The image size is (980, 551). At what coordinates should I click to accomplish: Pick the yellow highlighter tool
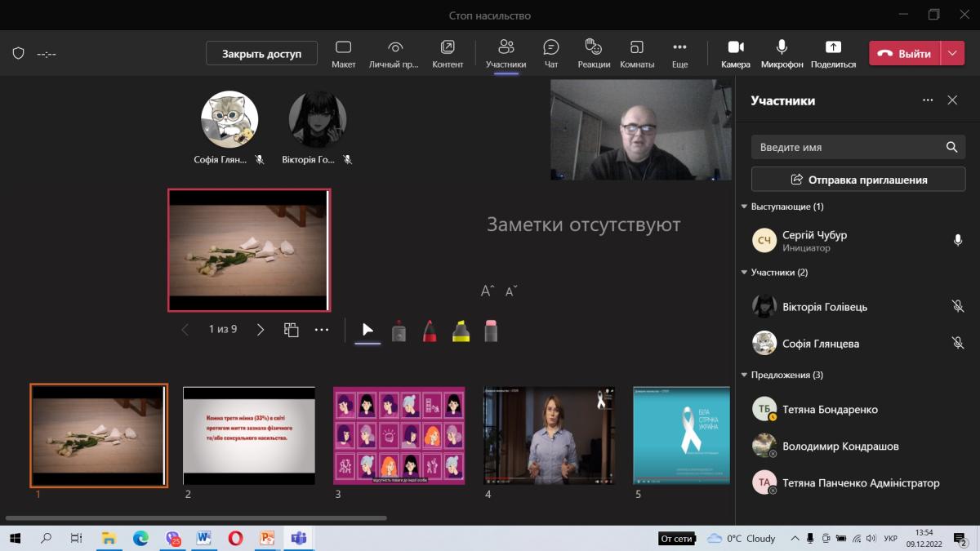461,331
